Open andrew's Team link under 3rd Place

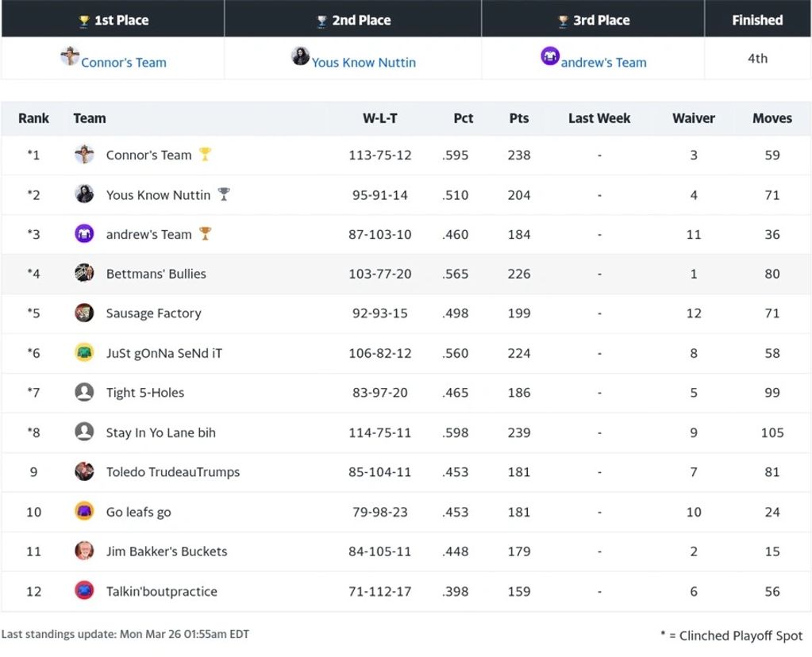click(603, 63)
